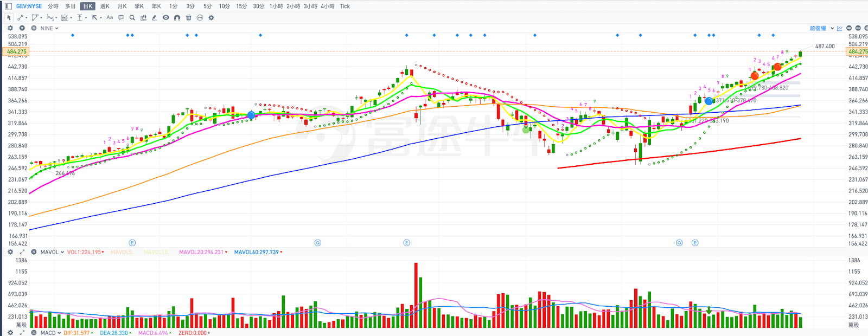Switch to 1小時 interval
Screen dimensions: 868x336
coord(276,7)
